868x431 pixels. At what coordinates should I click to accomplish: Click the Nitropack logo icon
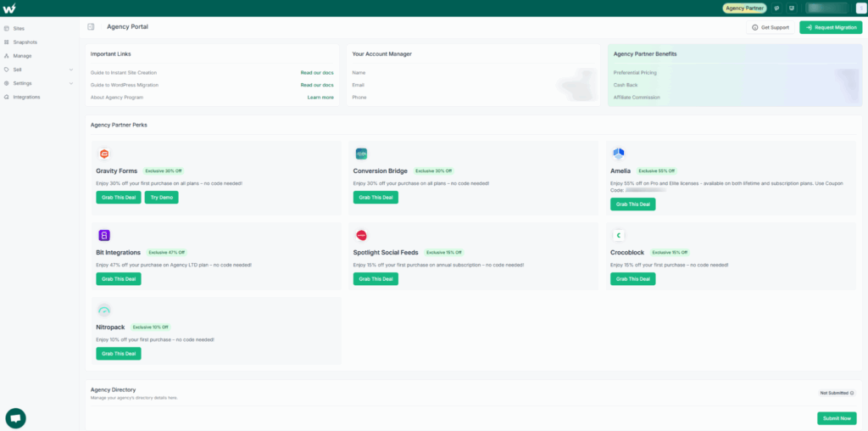pyautogui.click(x=104, y=311)
